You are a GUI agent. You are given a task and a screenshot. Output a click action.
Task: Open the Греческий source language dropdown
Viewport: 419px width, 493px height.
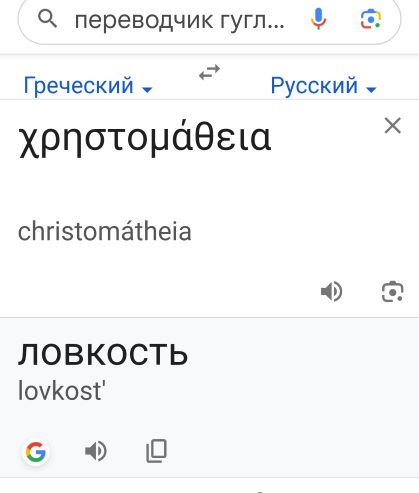tap(88, 85)
